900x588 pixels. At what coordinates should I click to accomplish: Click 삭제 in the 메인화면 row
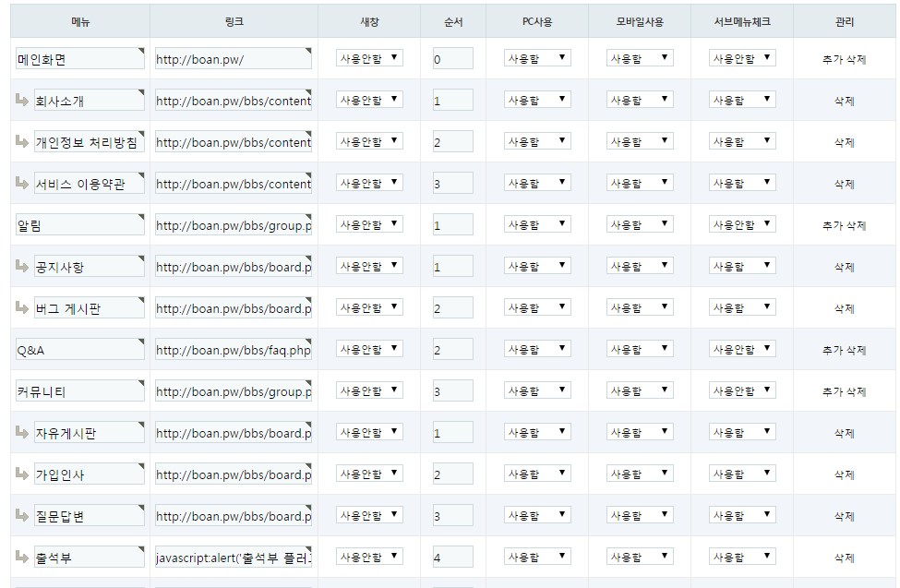(856, 59)
